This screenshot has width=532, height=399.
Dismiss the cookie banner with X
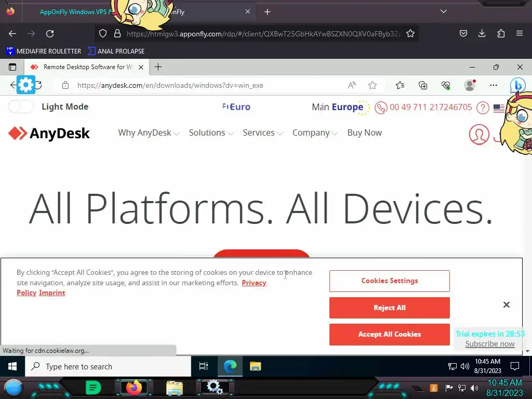pos(506,304)
